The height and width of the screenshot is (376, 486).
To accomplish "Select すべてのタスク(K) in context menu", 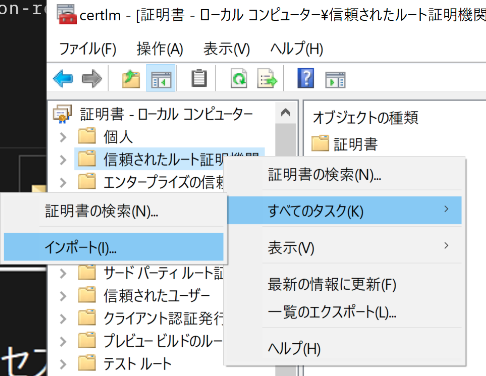I will pyautogui.click(x=345, y=210).
